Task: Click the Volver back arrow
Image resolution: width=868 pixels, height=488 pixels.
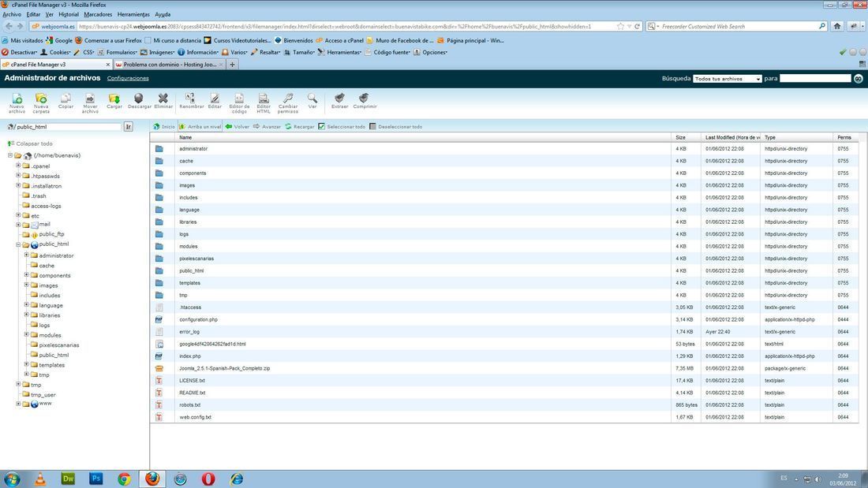Action: pos(238,127)
